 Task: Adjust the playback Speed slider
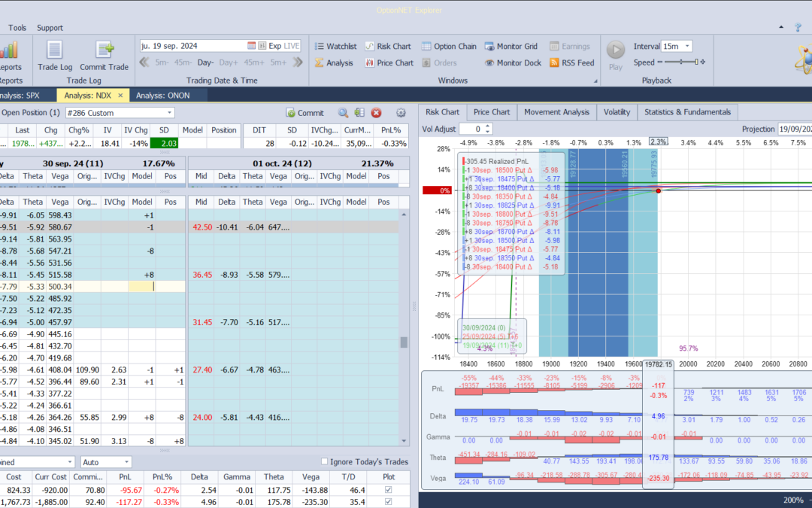pos(681,62)
